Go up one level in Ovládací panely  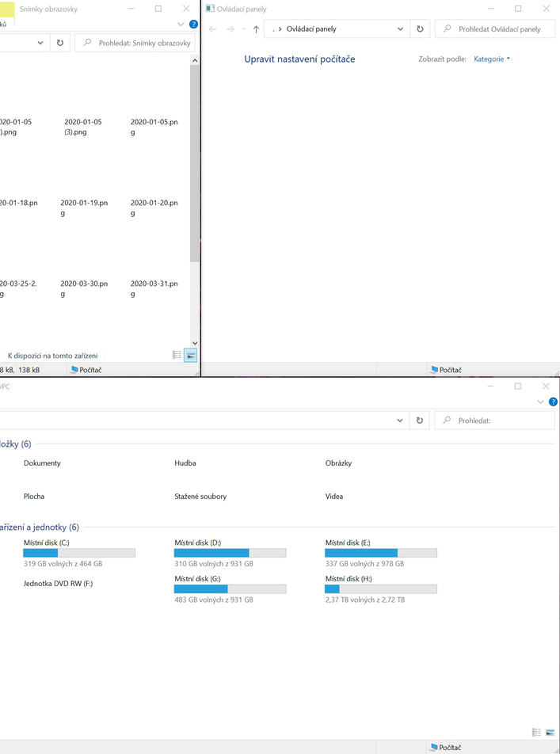click(256, 29)
